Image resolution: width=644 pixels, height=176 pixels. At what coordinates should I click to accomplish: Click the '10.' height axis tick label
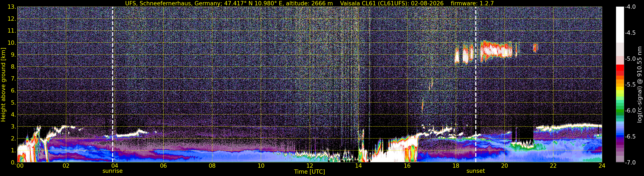(x=12, y=43)
